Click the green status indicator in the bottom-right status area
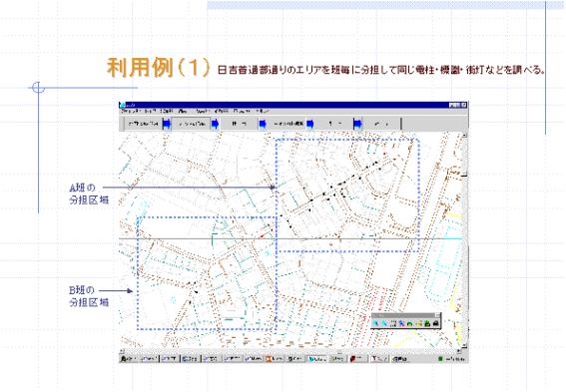Screen dimensions: 566x392 click(x=440, y=359)
